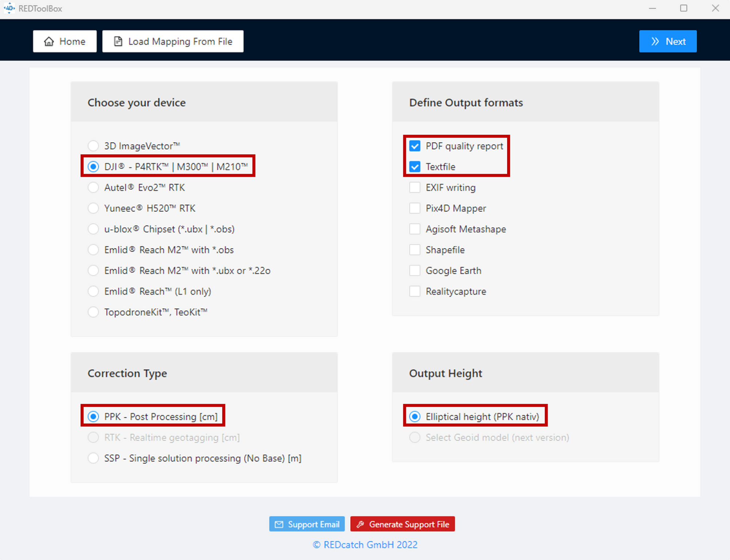Screen dimensions: 730x560
Task: Click the REDToolBox logo in the title bar
Action: (9, 8)
